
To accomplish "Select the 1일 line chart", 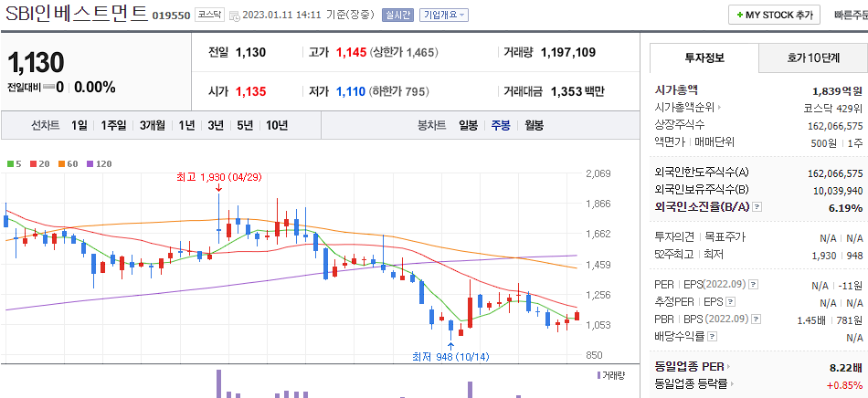I will (79, 125).
